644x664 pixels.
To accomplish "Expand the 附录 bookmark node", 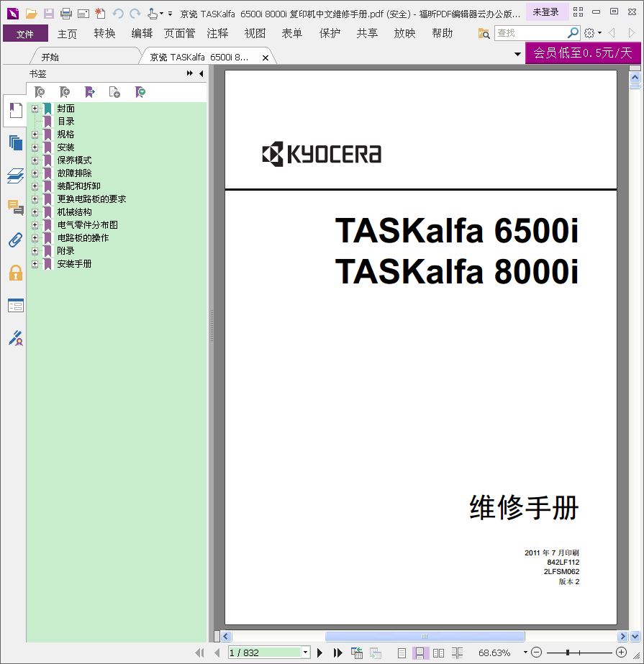I will [35, 250].
